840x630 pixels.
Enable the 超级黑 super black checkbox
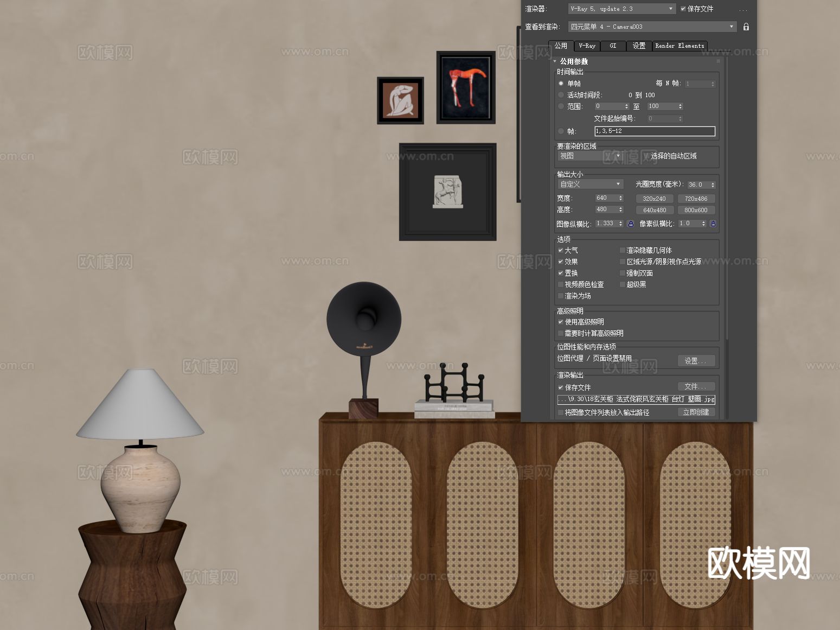point(623,284)
